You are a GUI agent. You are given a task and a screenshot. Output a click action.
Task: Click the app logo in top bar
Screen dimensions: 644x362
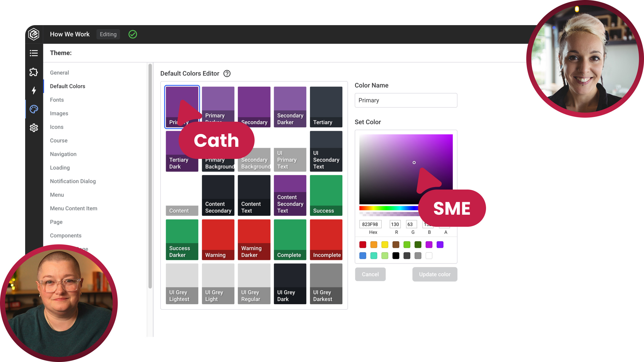[34, 34]
